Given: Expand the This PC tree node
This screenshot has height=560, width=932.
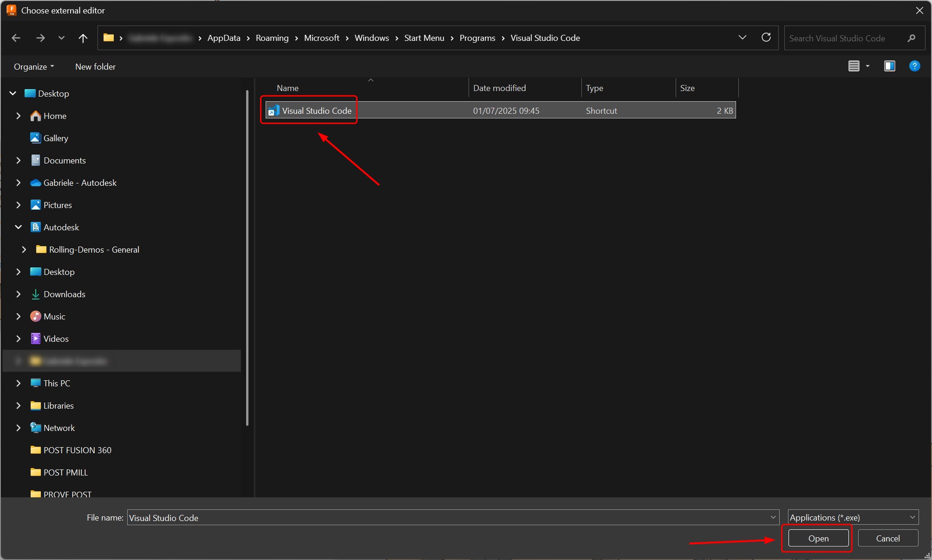Looking at the screenshot, I should [x=19, y=383].
